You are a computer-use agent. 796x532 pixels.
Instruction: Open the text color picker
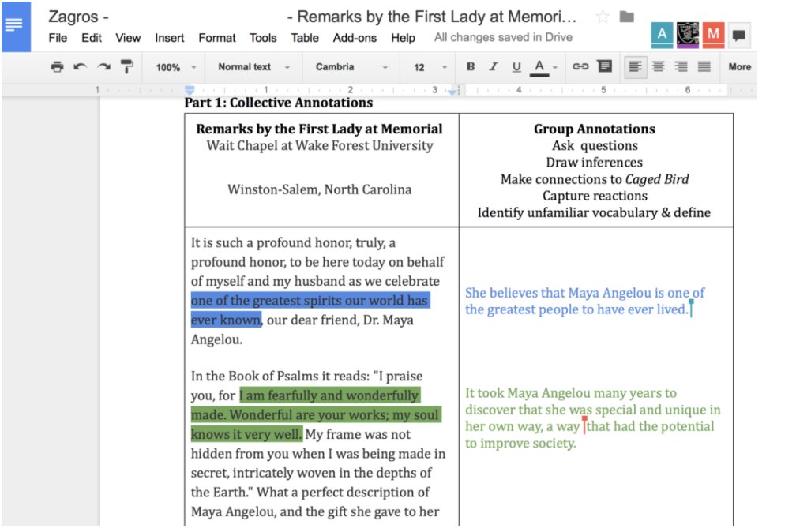(539, 68)
